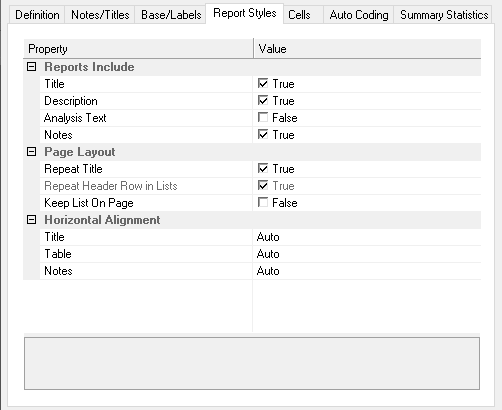Toggle the Repeat Title checkbox
The height and width of the screenshot is (410, 502).
(x=263, y=168)
